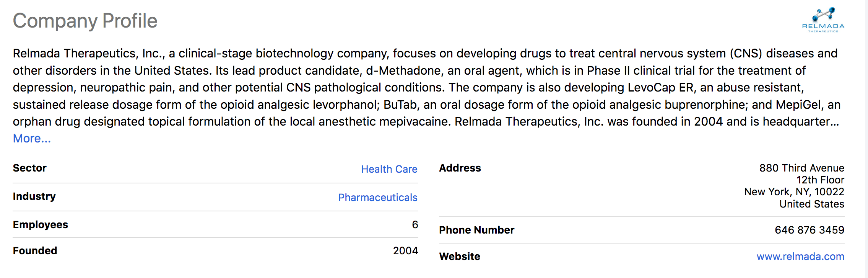
Task: Click the company description paragraph text
Action: coord(426,87)
